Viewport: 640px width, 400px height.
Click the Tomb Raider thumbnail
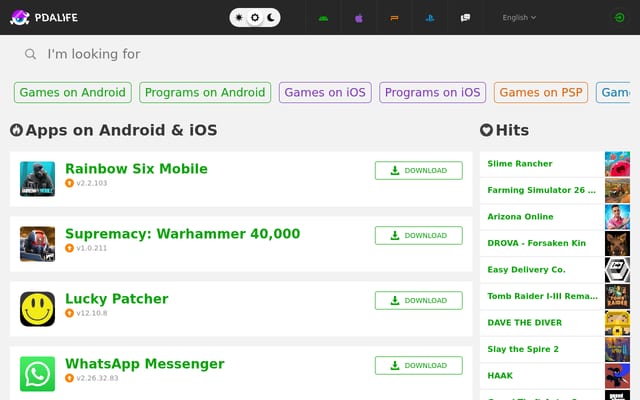click(x=617, y=296)
